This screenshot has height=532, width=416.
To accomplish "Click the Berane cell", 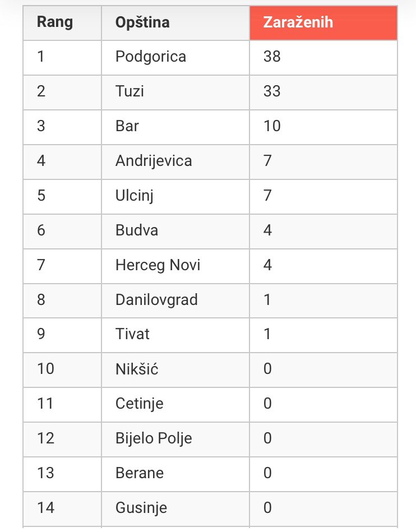I will coord(175,474).
